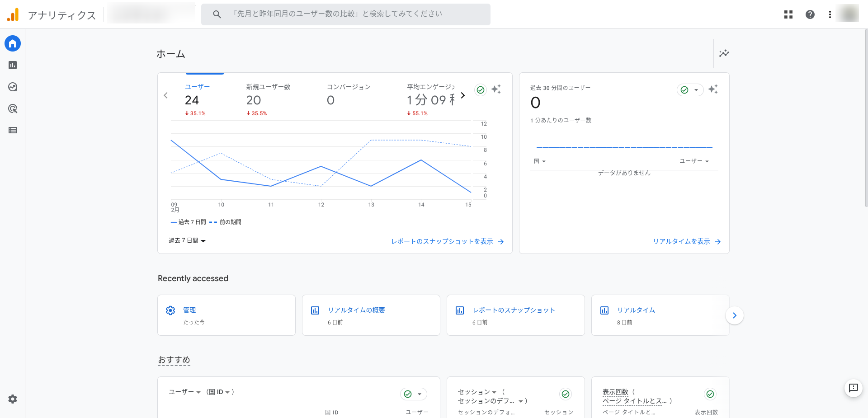Viewport: 868px width, 418px height.
Task: Open Reports from the left sidebar
Action: [13, 65]
